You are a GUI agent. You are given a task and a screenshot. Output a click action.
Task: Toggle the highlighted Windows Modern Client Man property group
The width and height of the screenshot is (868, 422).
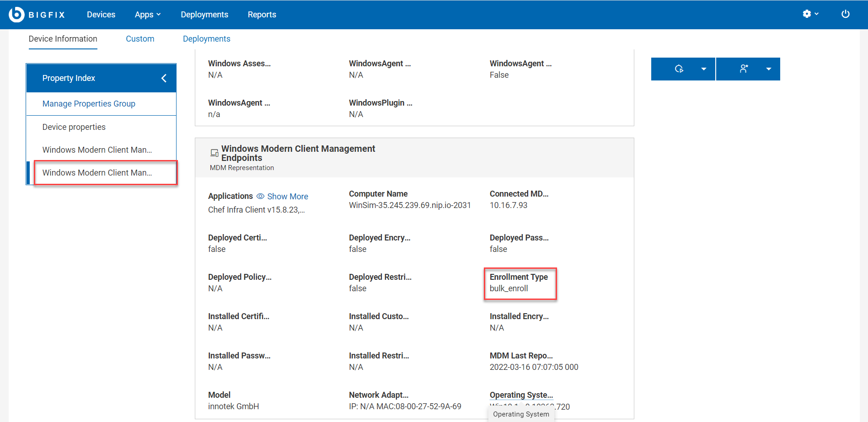(x=97, y=172)
